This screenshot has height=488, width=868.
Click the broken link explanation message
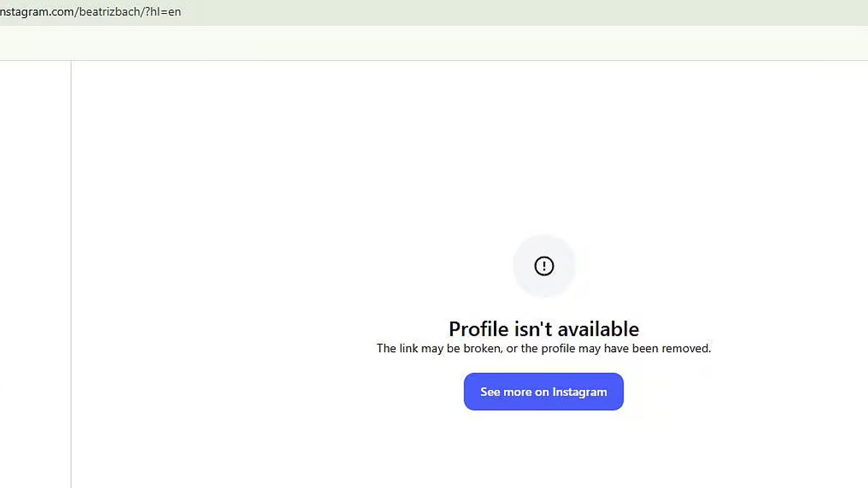(x=543, y=348)
